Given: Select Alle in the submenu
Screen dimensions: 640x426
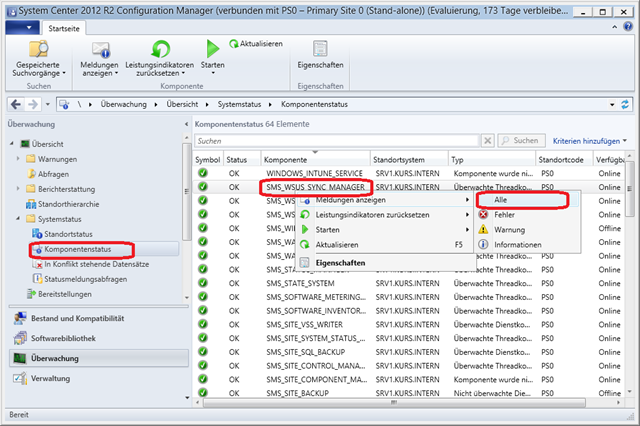Looking at the screenshot, I should pos(527,200).
